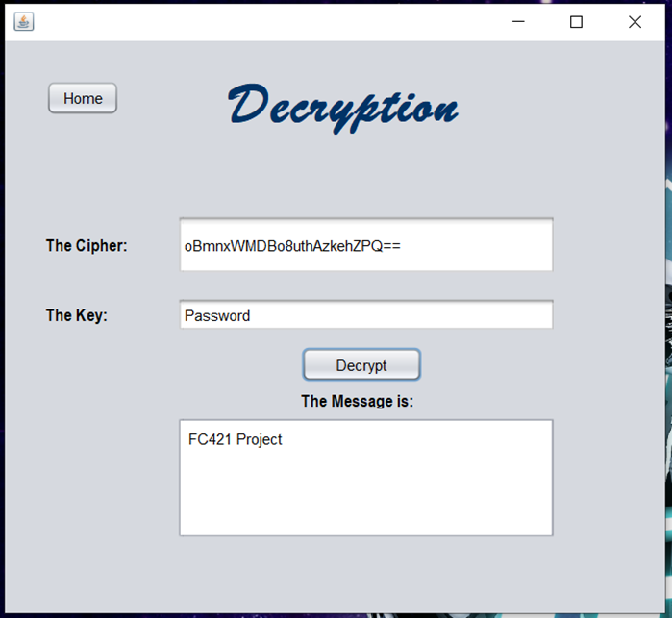Click the 'FC421 Project' output text
This screenshot has width=672, height=618.
pyautogui.click(x=235, y=440)
